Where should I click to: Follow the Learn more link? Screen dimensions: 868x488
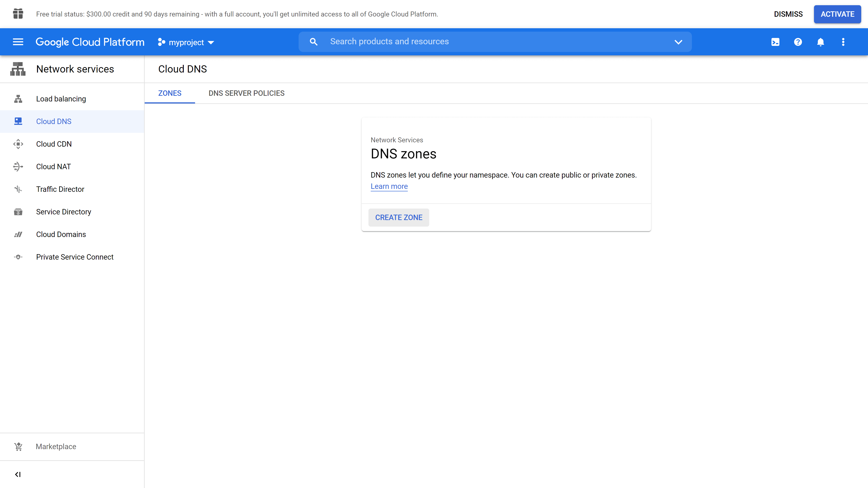[x=389, y=186]
